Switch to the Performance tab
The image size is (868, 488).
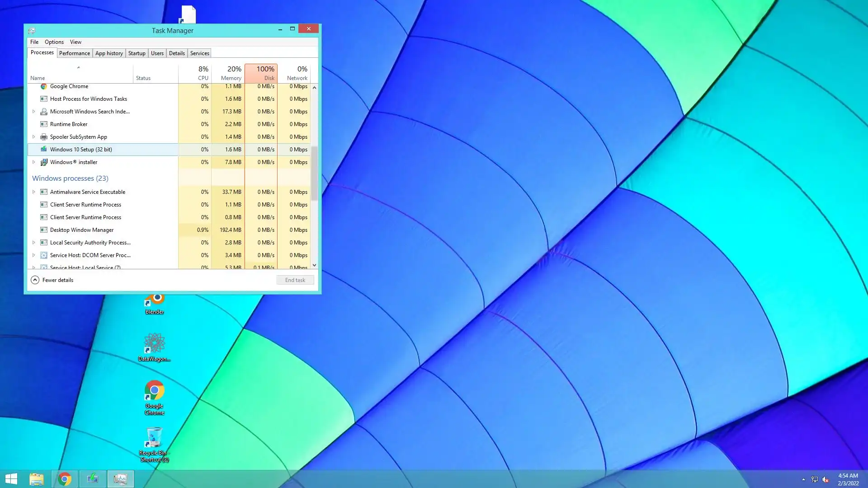(x=75, y=53)
